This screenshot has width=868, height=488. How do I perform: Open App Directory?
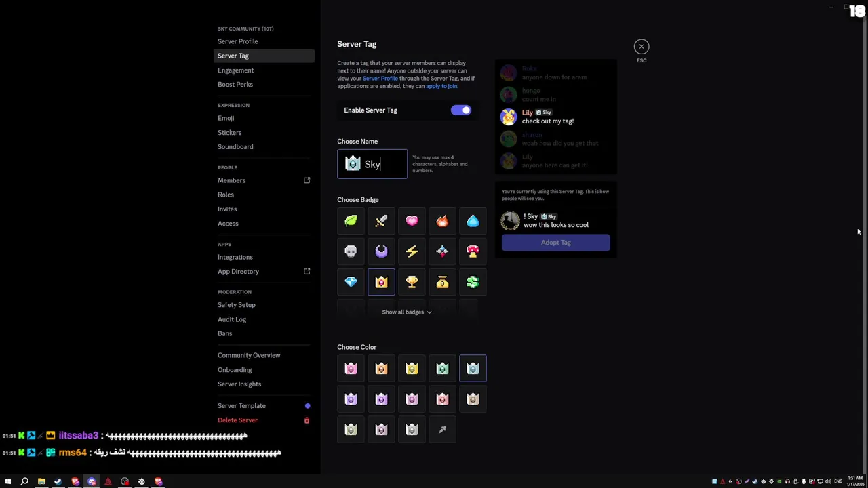[x=264, y=272]
